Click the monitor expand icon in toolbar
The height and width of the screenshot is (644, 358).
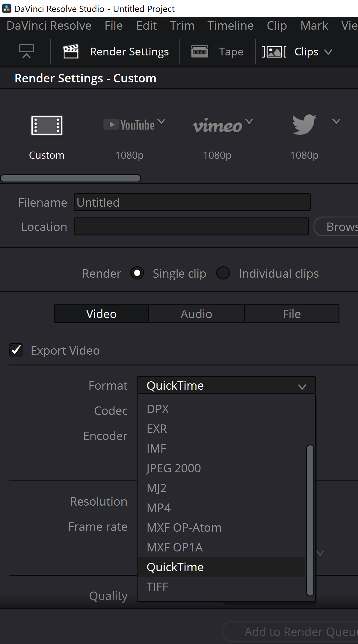pos(27,51)
